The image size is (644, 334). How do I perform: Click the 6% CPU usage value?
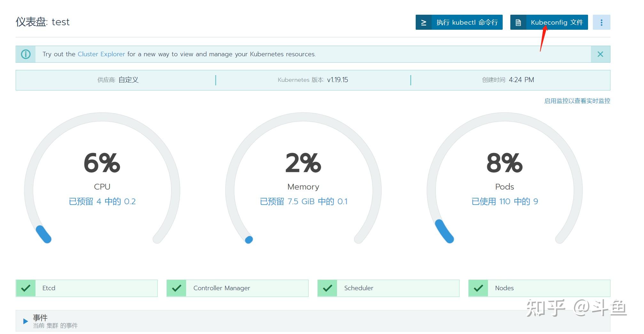(102, 163)
